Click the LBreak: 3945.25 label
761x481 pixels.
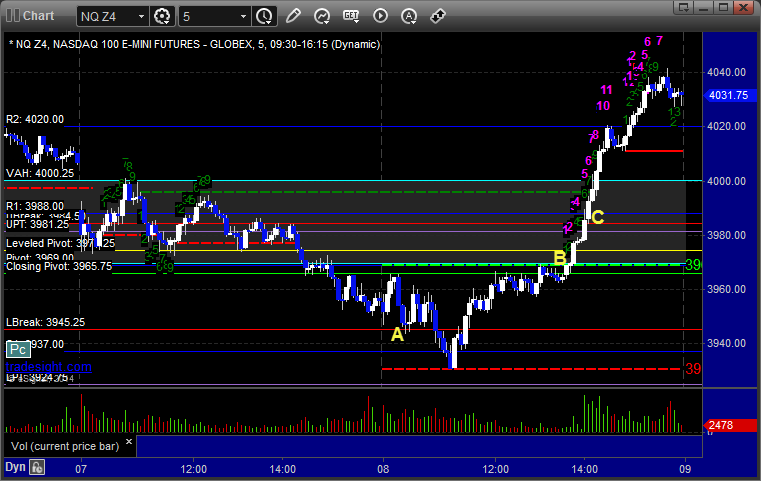coord(46,322)
